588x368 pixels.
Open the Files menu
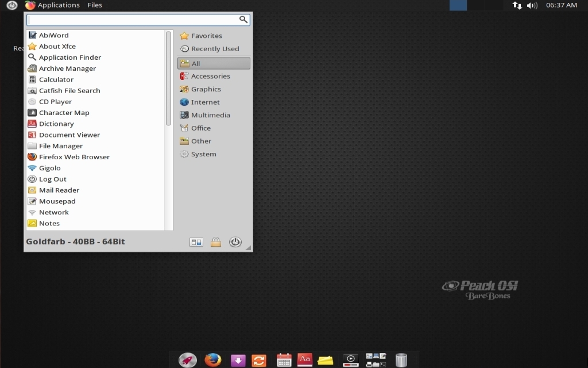[x=94, y=5]
